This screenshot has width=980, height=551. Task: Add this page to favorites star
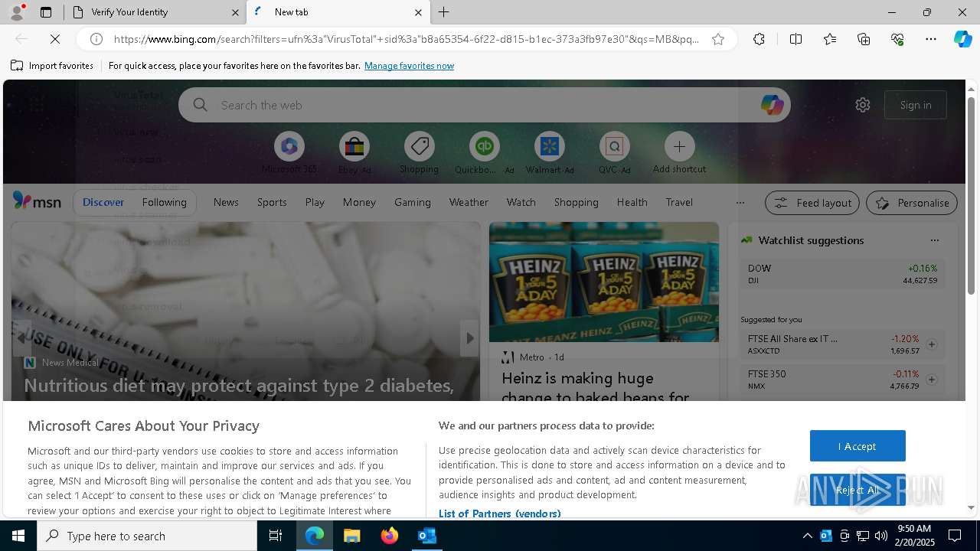(x=718, y=39)
